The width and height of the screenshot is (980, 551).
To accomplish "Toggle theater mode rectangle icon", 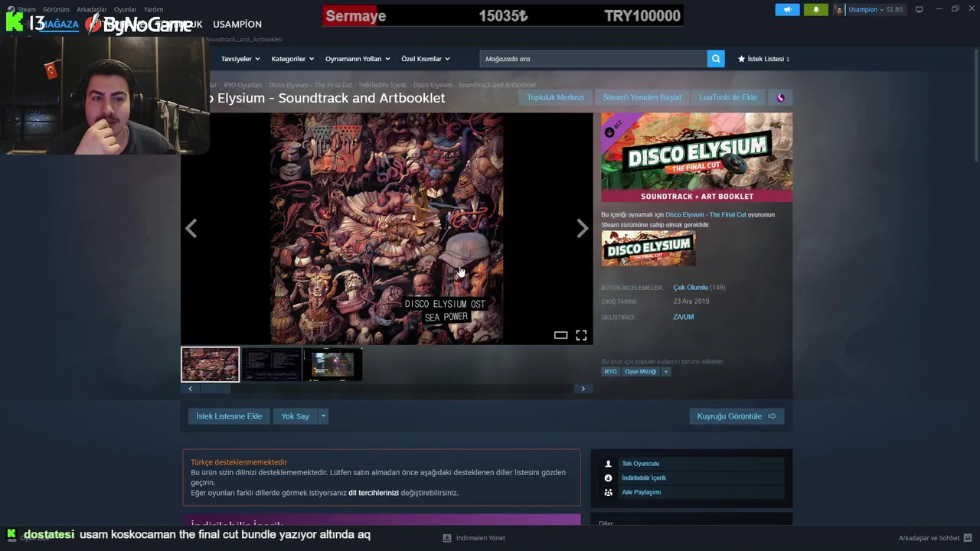I will coord(560,335).
